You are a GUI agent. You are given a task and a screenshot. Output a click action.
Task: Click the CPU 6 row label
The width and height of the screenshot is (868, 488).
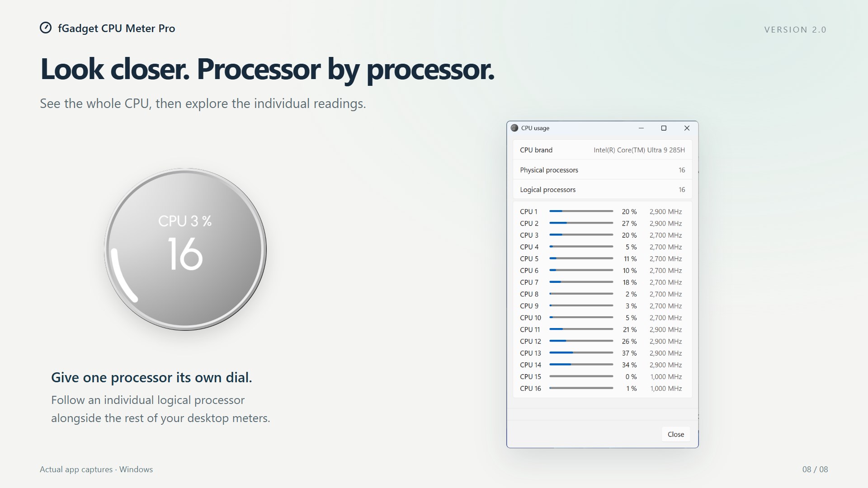point(529,271)
